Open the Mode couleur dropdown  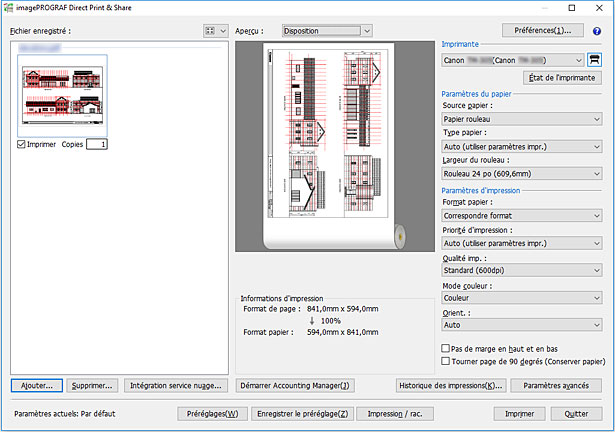point(523,296)
